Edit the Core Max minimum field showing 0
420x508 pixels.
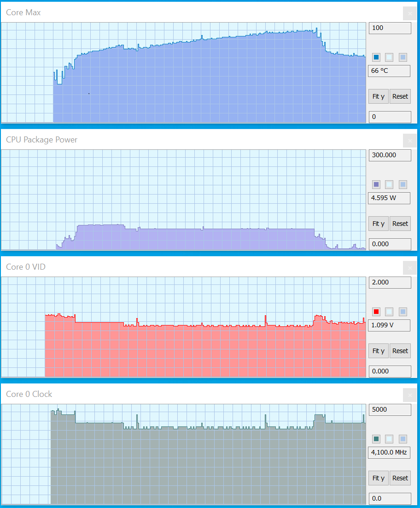[390, 117]
